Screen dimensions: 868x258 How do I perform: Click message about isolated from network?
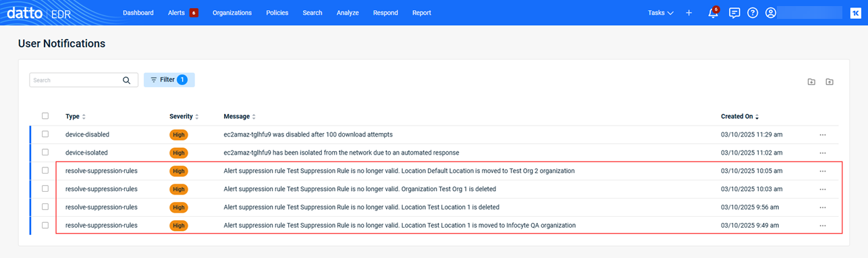coord(342,153)
